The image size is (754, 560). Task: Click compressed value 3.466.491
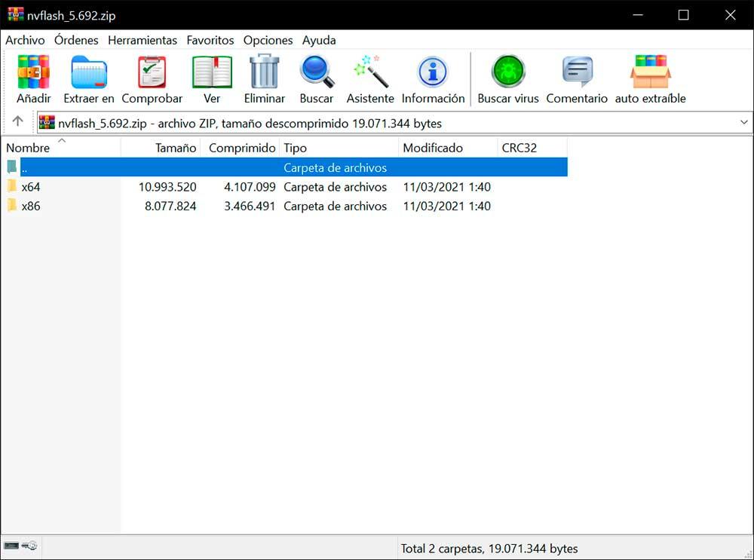click(250, 206)
